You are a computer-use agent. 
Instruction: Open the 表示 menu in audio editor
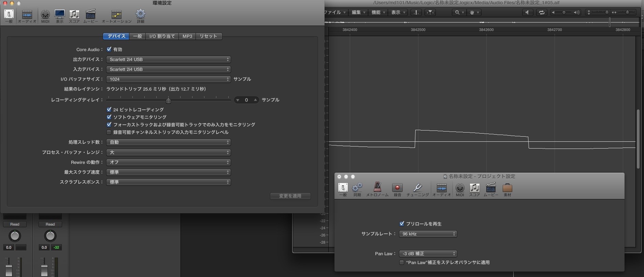click(x=398, y=13)
